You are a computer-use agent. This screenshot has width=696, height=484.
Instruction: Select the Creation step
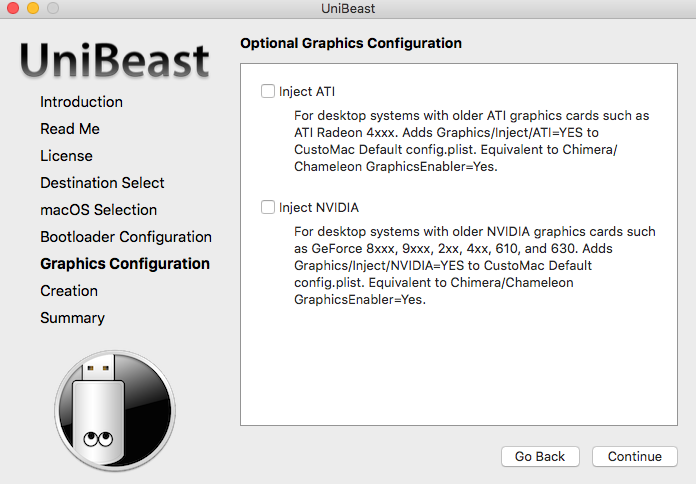[x=69, y=291]
